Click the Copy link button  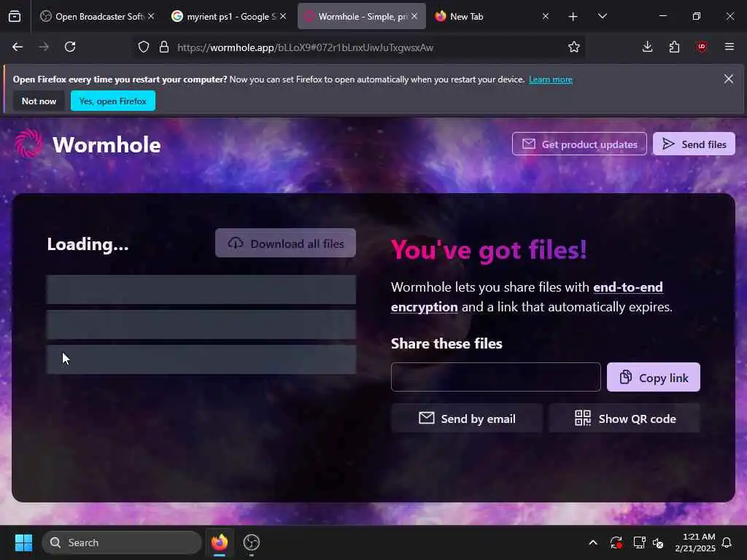654,377
